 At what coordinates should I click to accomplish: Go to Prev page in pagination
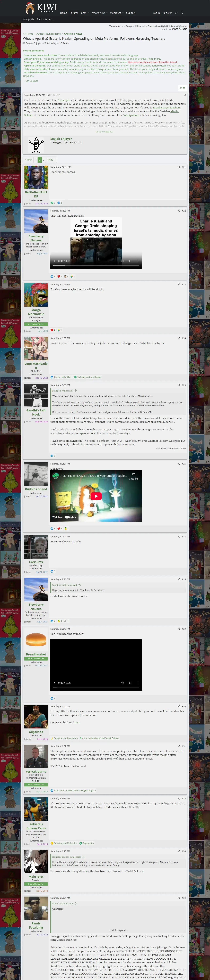(x=28, y=160)
